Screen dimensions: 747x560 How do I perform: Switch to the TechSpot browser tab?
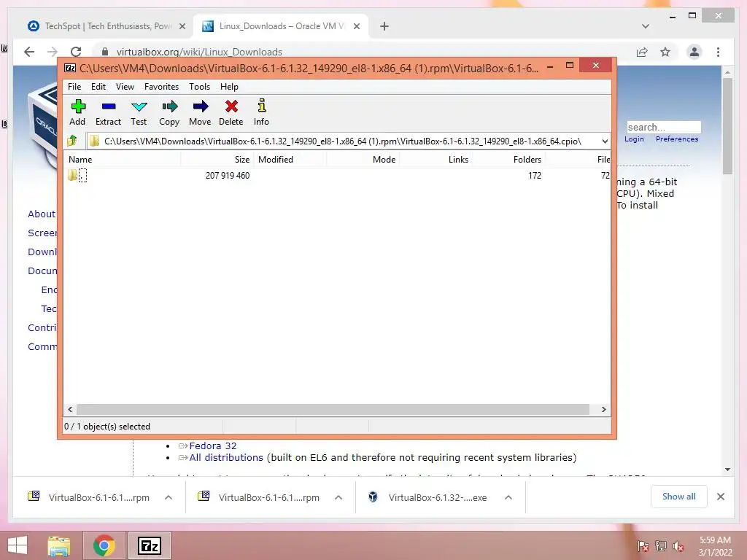tap(101, 26)
